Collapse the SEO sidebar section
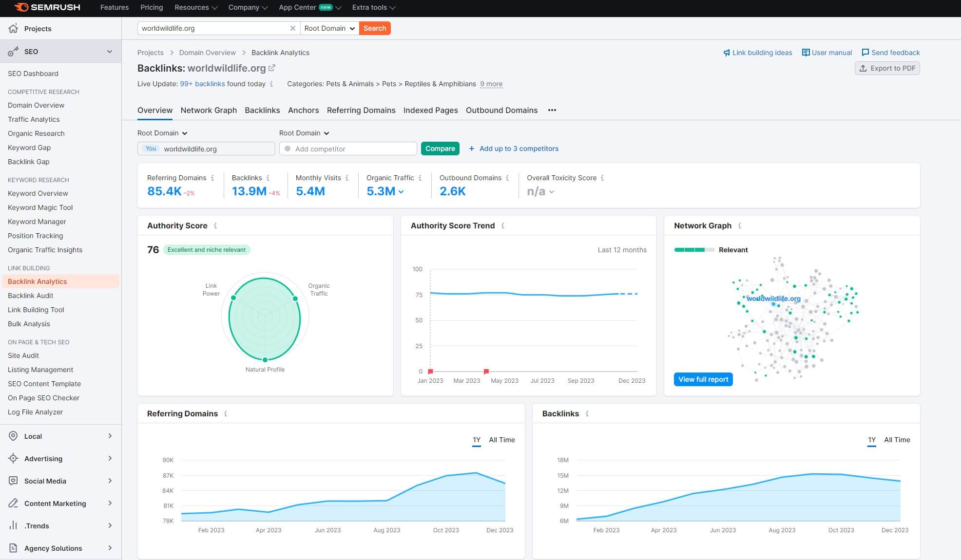961x560 pixels. [x=110, y=51]
